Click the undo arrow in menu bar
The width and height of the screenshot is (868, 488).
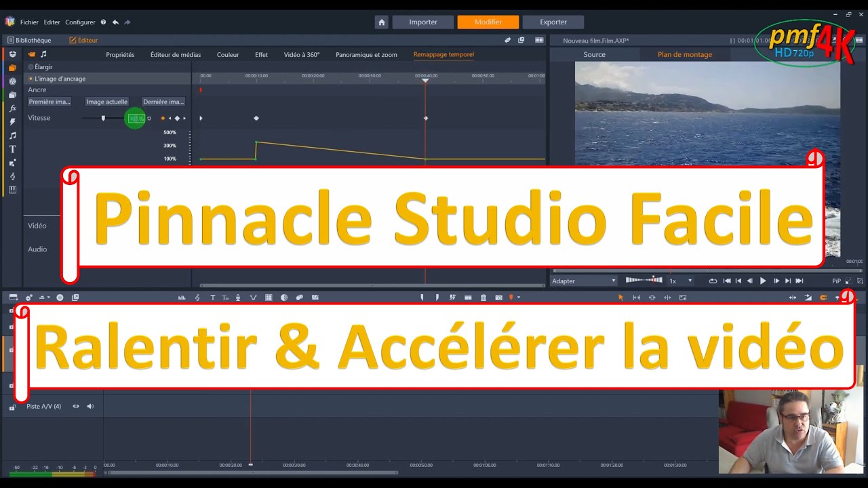(115, 22)
